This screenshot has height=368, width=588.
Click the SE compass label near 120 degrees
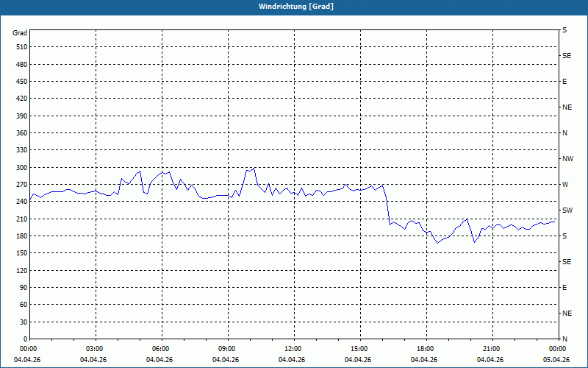tap(567, 262)
